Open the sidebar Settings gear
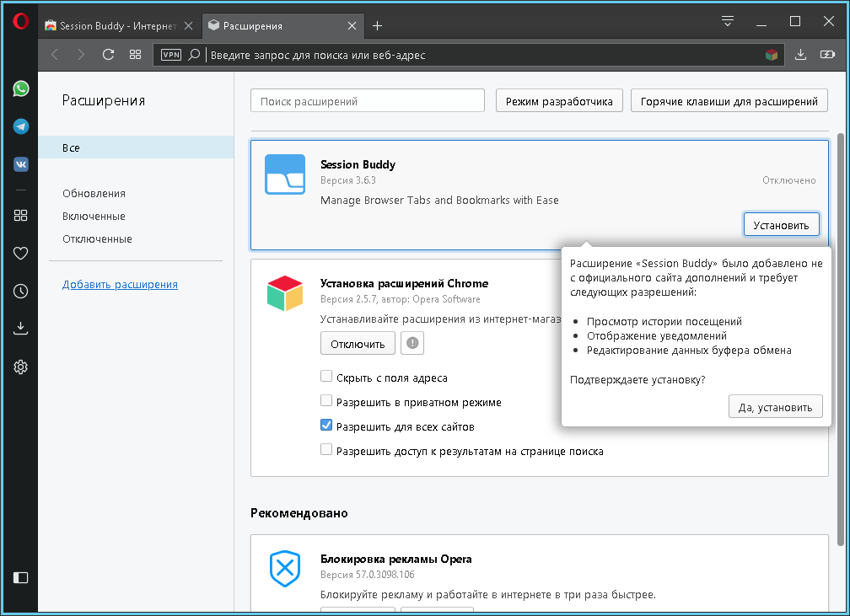Screen dimensions: 850x616 pyautogui.click(x=21, y=367)
